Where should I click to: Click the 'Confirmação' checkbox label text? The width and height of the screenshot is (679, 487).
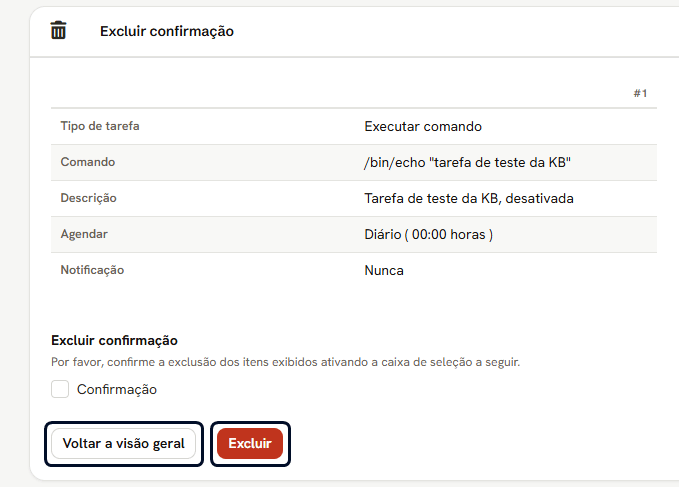point(117,390)
